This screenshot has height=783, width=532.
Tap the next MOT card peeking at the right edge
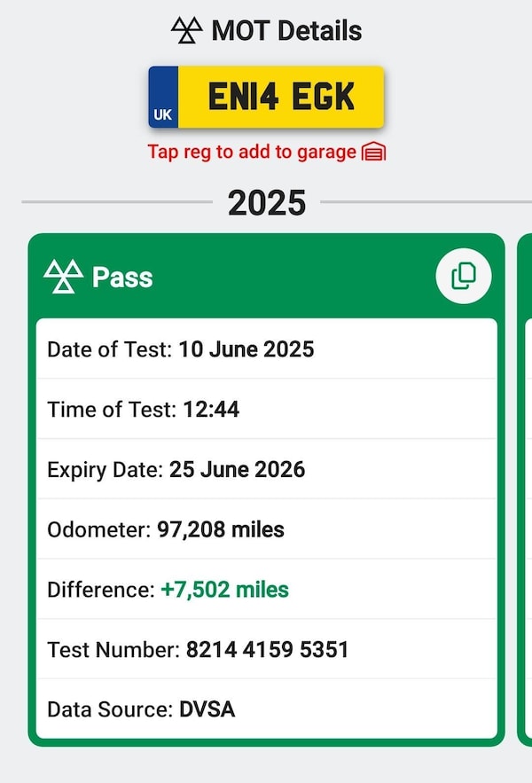click(x=525, y=488)
